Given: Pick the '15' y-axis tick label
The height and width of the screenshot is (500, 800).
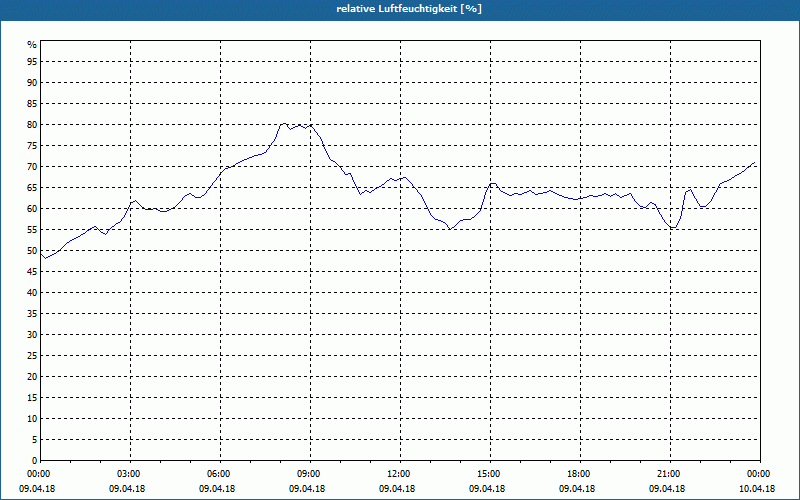Looking at the screenshot, I should 32,397.
